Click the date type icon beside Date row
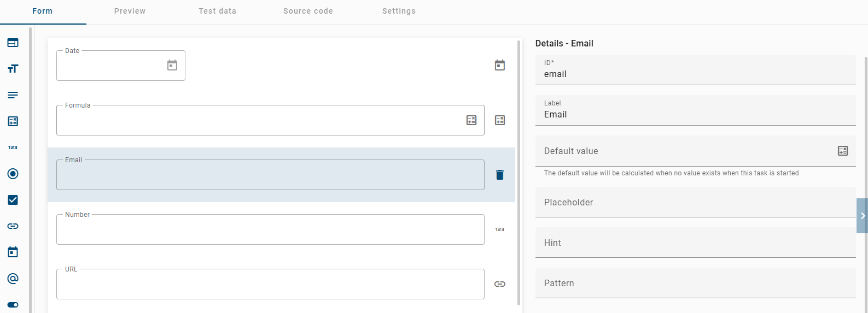The height and width of the screenshot is (313, 868). pyautogui.click(x=500, y=66)
